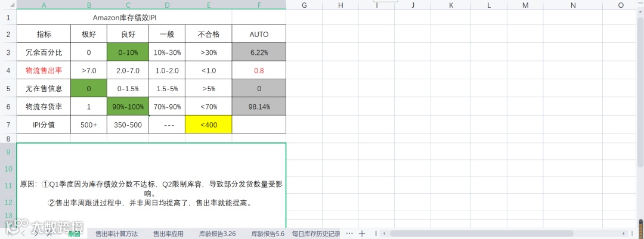644x239 pixels.
Task: Select the >5% cell
Action: pos(209,89)
